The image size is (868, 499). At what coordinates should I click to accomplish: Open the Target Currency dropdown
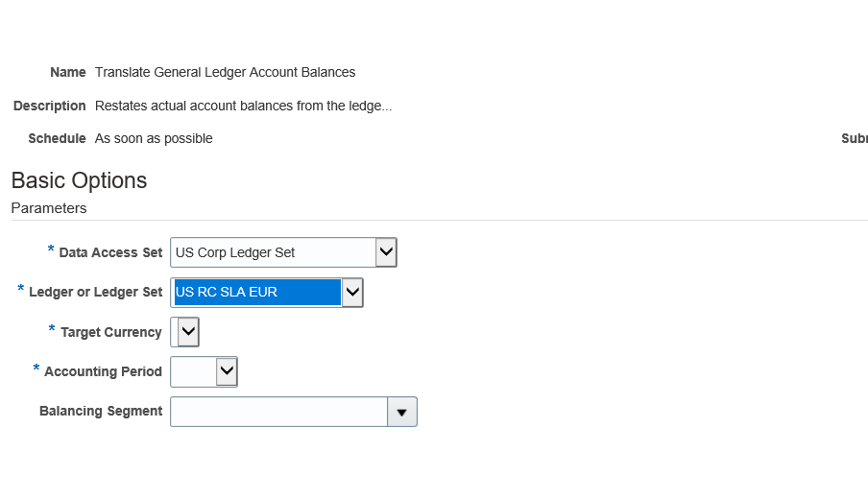[x=187, y=332]
